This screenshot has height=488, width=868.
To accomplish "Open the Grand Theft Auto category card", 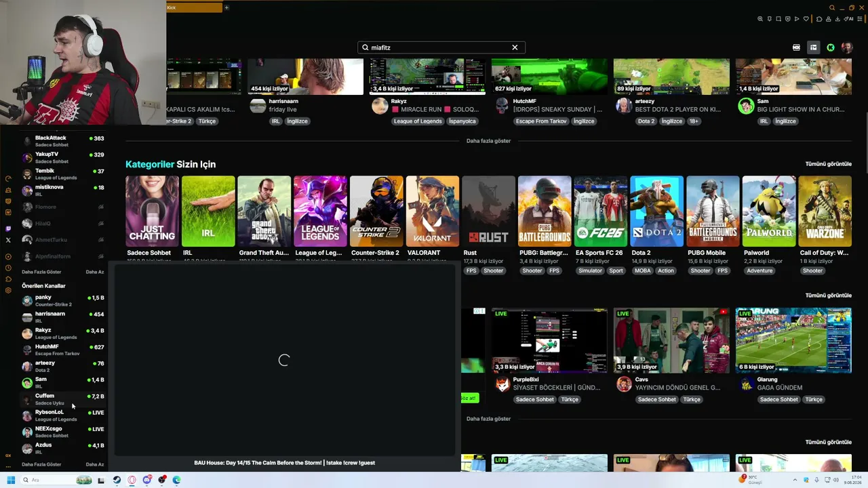I will coord(264,211).
